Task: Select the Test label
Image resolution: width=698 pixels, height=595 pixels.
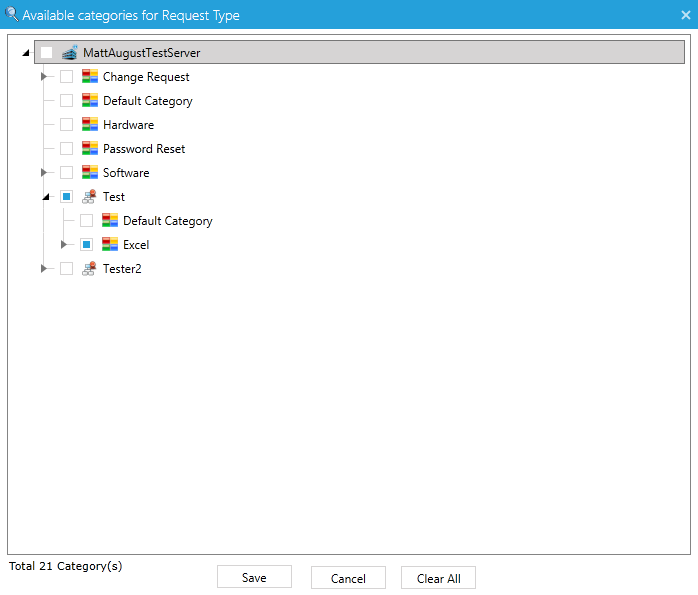Action: [114, 197]
